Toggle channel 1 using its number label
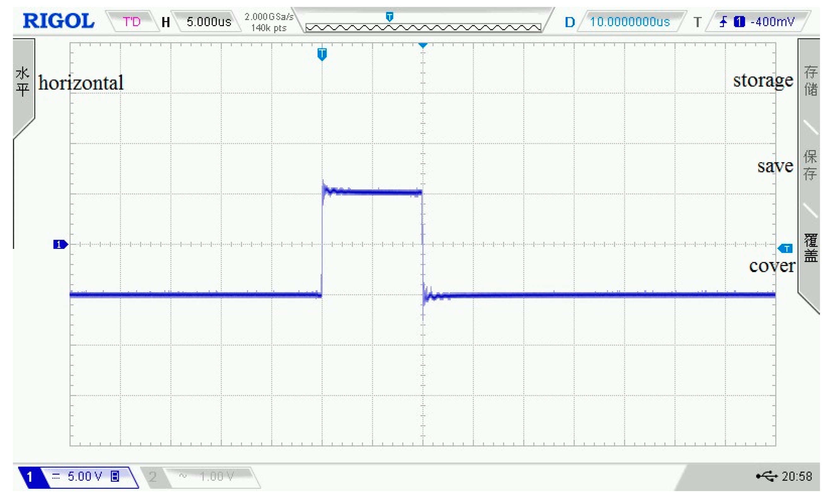Screen dimensions: 831x504 30,477
